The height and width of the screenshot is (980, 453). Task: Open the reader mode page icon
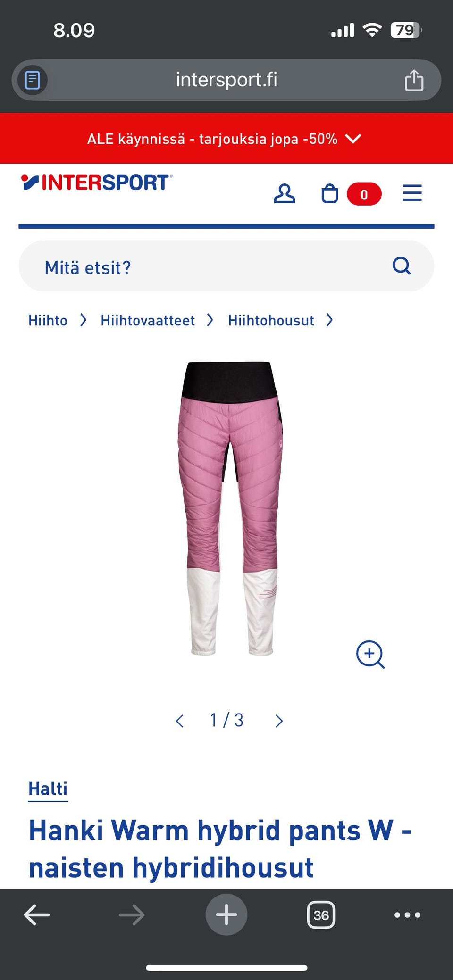(x=32, y=80)
